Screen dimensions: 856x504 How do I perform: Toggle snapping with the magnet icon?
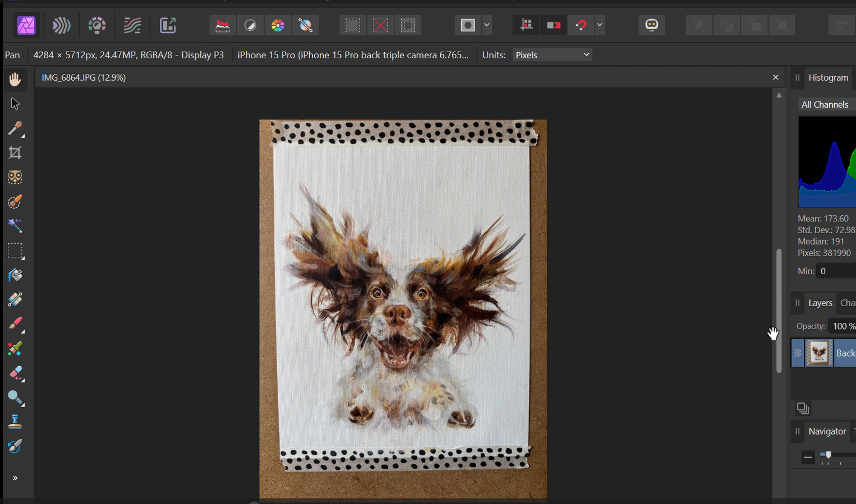(x=581, y=25)
